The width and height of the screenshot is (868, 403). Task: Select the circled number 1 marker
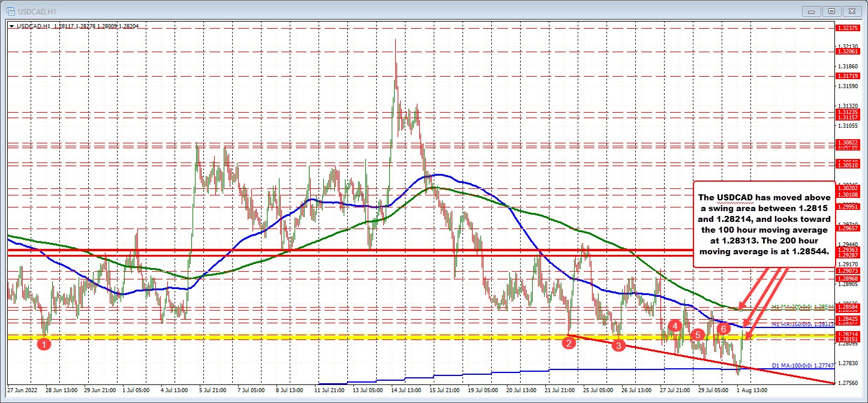44,344
